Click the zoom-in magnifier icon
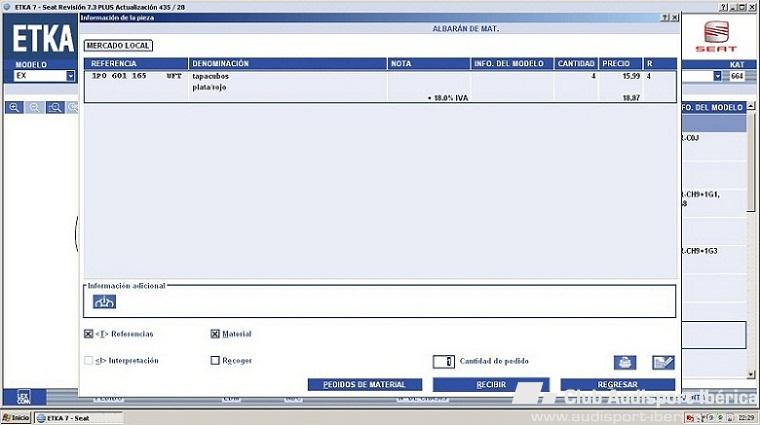This screenshot has width=760, height=425. pyautogui.click(x=14, y=108)
